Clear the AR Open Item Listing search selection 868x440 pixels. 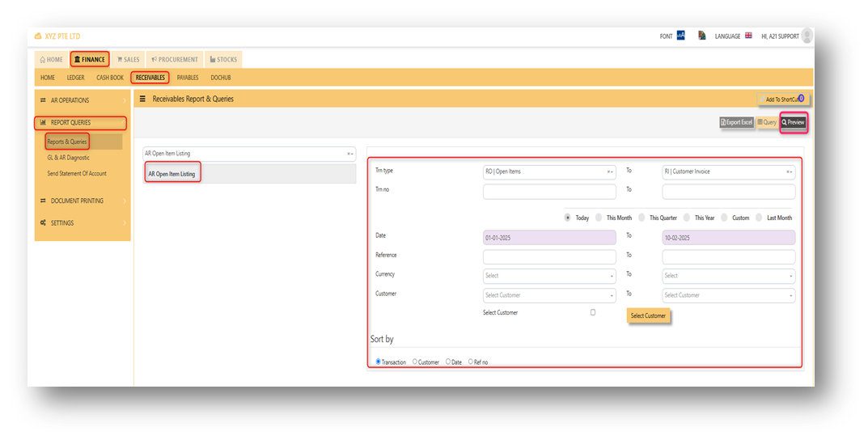click(348, 154)
